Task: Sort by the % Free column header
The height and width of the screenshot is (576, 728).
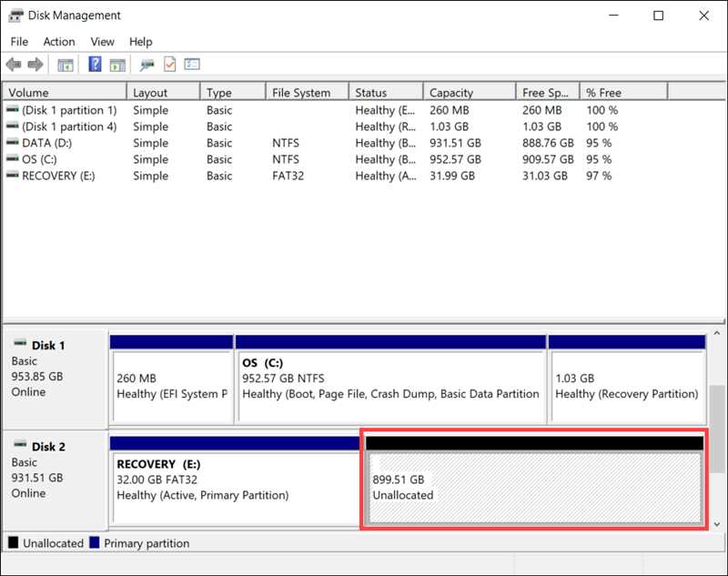Action: pyautogui.click(x=624, y=93)
